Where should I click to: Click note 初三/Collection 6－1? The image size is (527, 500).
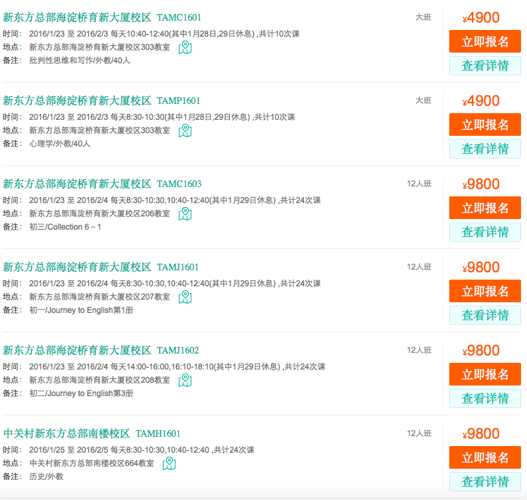65,227
